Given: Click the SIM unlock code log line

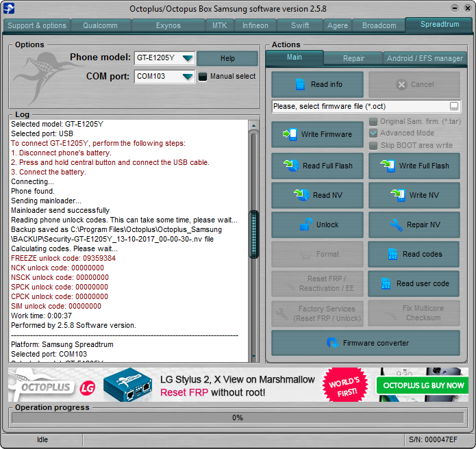Looking at the screenshot, I should point(56,306).
